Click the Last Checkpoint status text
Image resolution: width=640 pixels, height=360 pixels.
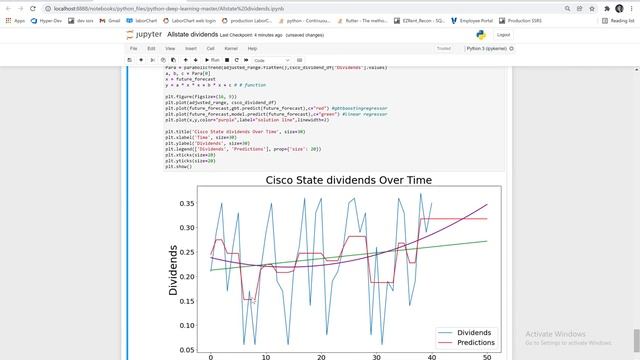tap(251, 35)
